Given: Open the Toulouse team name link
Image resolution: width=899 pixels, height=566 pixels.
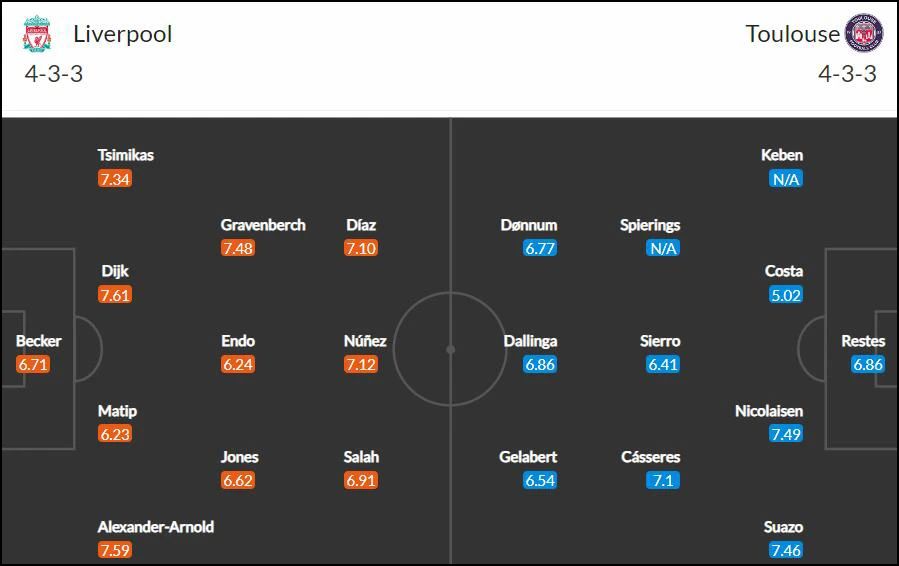Looking at the screenshot, I should point(792,34).
